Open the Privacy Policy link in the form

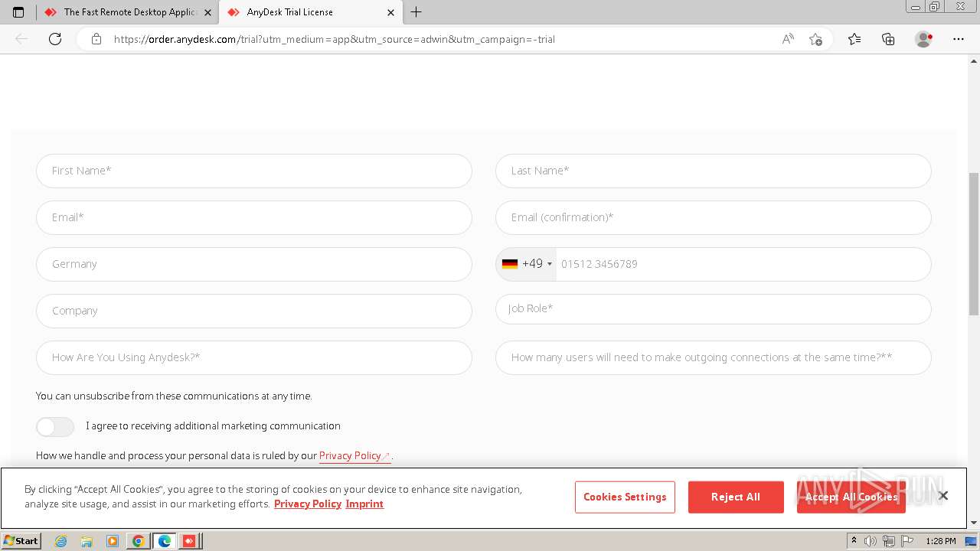354,455
